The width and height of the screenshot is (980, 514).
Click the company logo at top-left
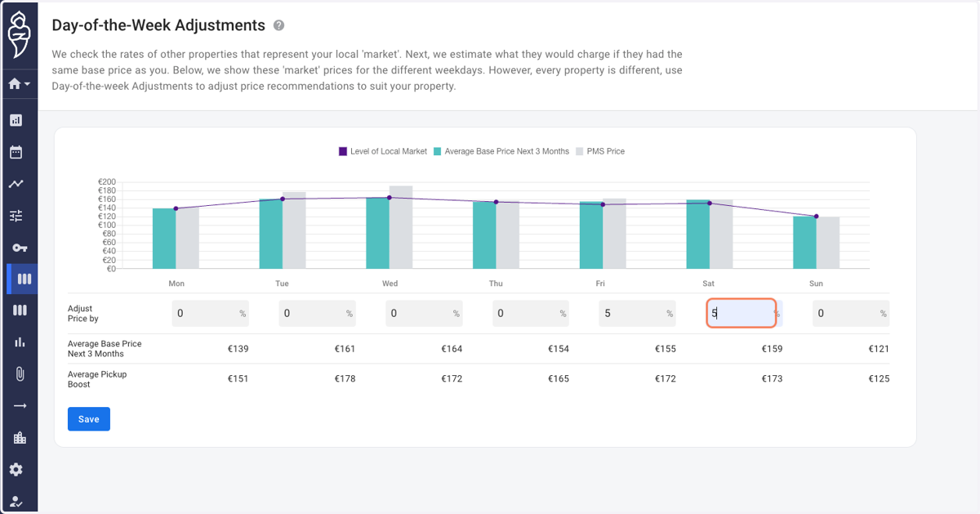tap(18, 37)
